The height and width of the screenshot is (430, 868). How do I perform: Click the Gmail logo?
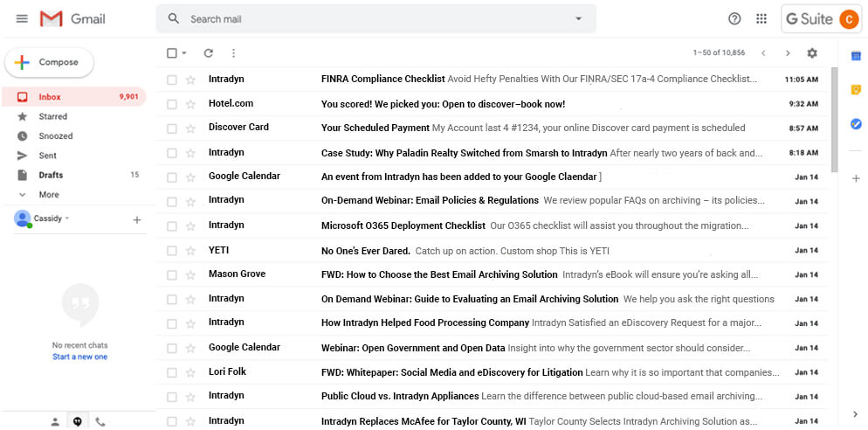click(x=72, y=19)
